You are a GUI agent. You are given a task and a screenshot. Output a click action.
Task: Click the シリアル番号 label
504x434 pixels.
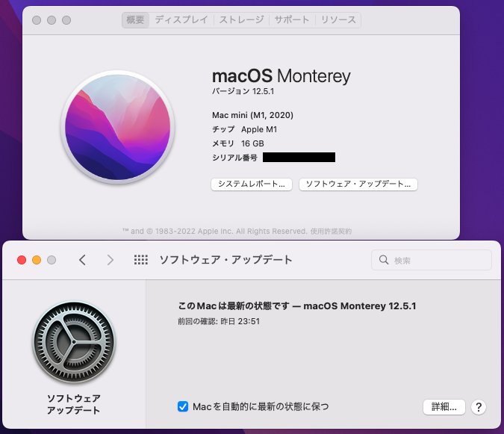click(234, 158)
